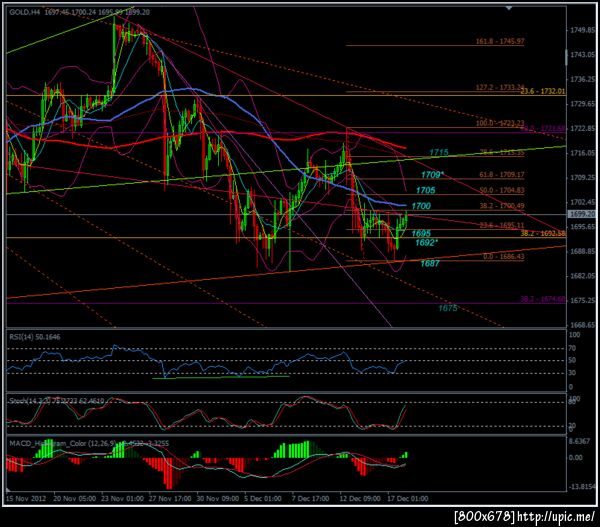This screenshot has height=527, width=600.
Task: Select the current price label 1699.20 on axis
Action: pos(583,214)
